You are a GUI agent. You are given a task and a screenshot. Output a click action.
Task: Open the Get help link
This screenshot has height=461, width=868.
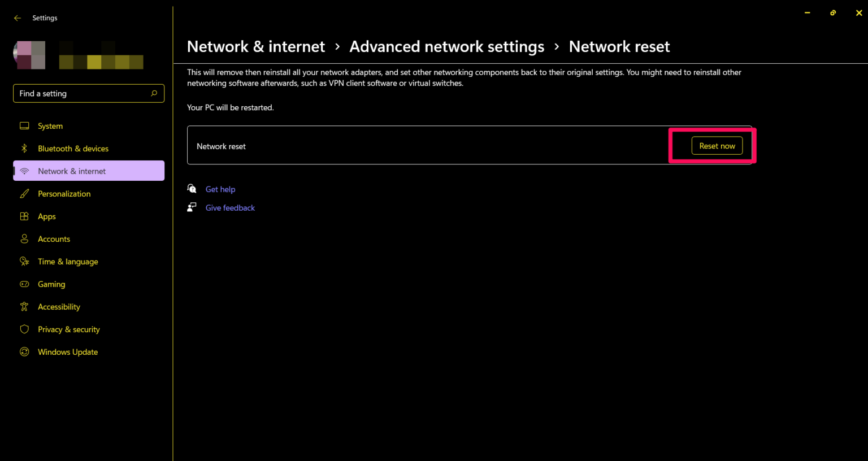pos(220,189)
